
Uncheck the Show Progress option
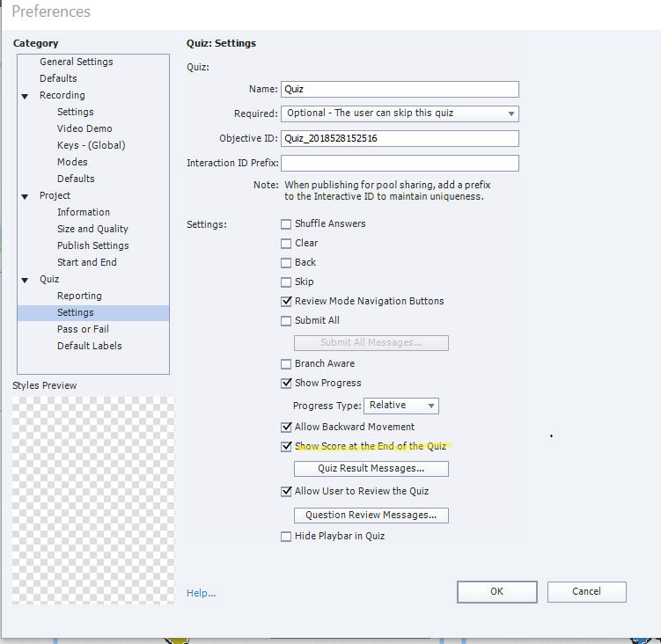(286, 383)
